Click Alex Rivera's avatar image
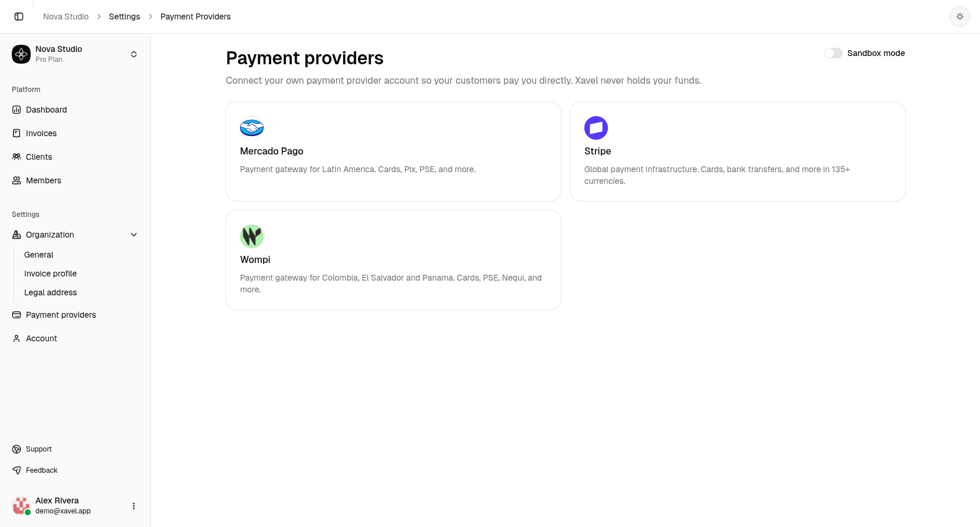 pos(21,506)
